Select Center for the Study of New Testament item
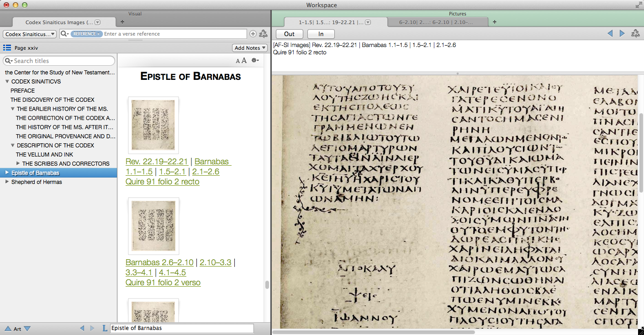The image size is (644, 335). [x=60, y=72]
